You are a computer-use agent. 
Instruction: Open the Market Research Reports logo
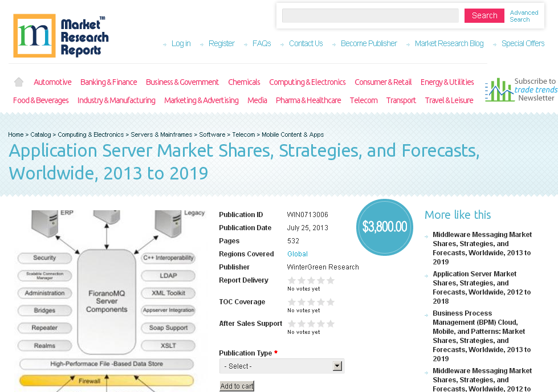click(60, 35)
